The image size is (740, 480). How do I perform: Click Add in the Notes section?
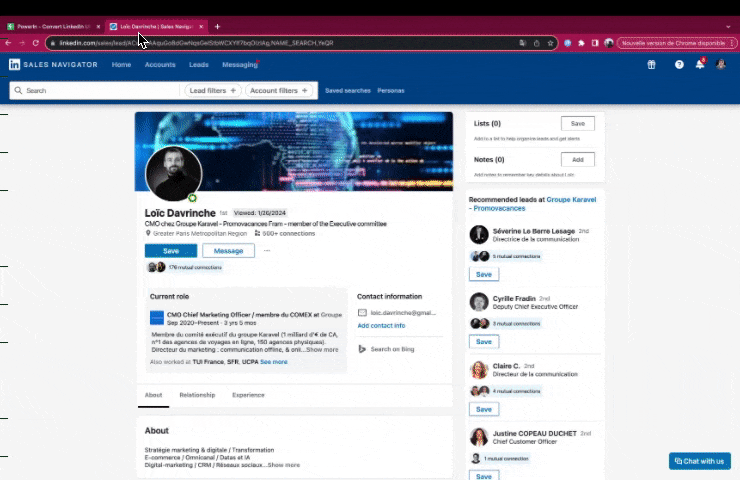pos(578,160)
